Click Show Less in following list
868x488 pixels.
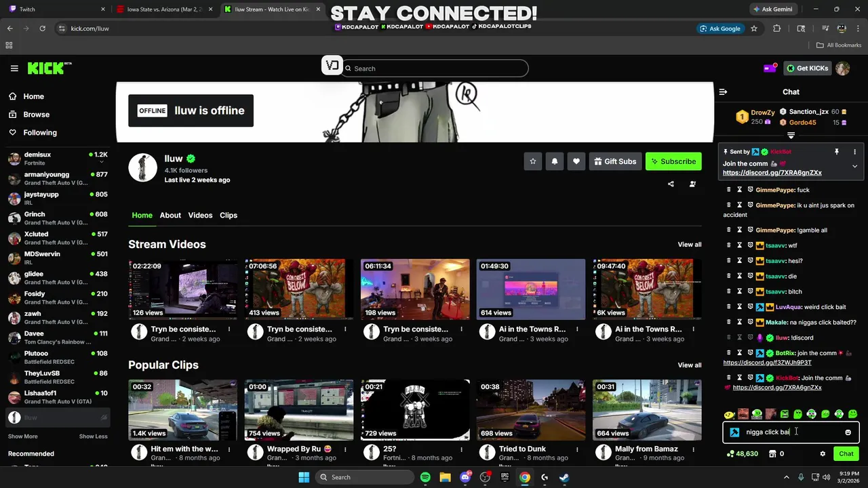[93, 436]
